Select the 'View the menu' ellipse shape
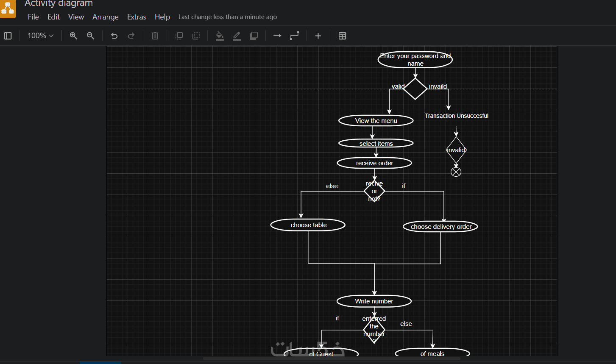 click(x=376, y=121)
